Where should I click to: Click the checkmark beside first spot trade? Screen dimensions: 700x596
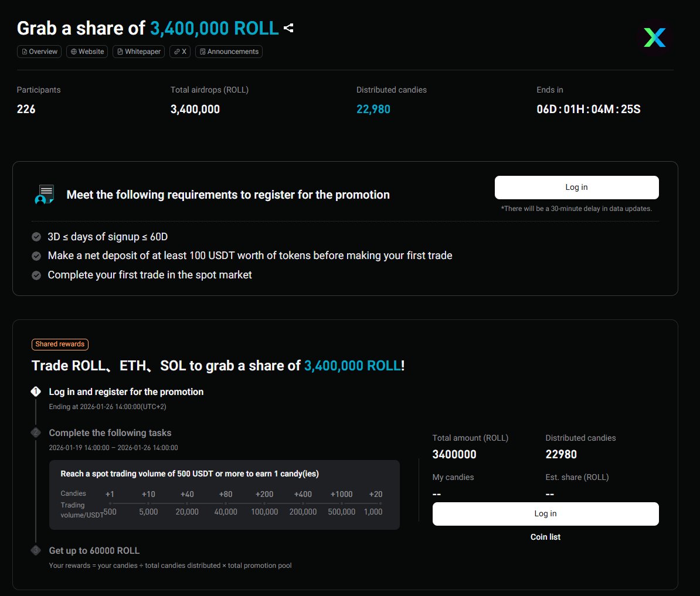pos(36,275)
